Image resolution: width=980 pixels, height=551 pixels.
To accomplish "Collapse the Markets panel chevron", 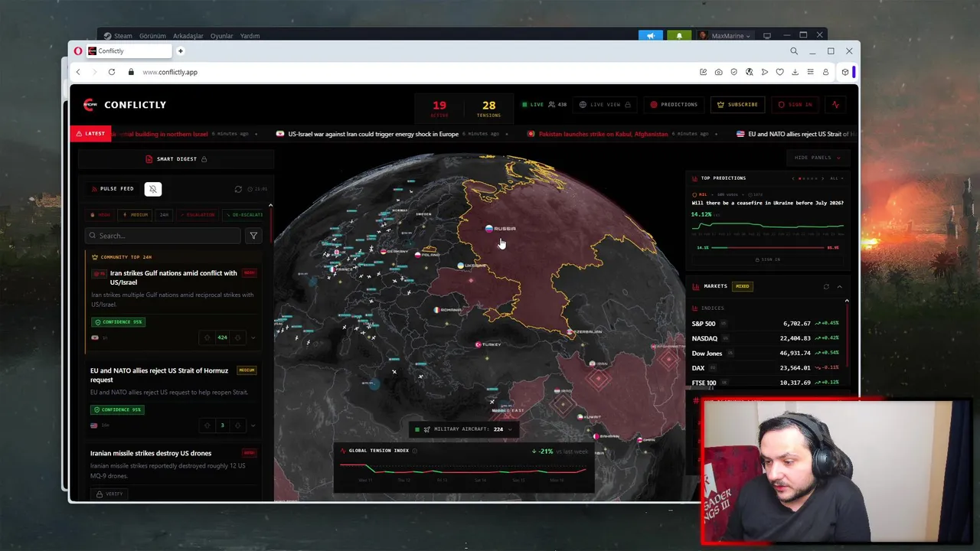I will click(x=839, y=286).
